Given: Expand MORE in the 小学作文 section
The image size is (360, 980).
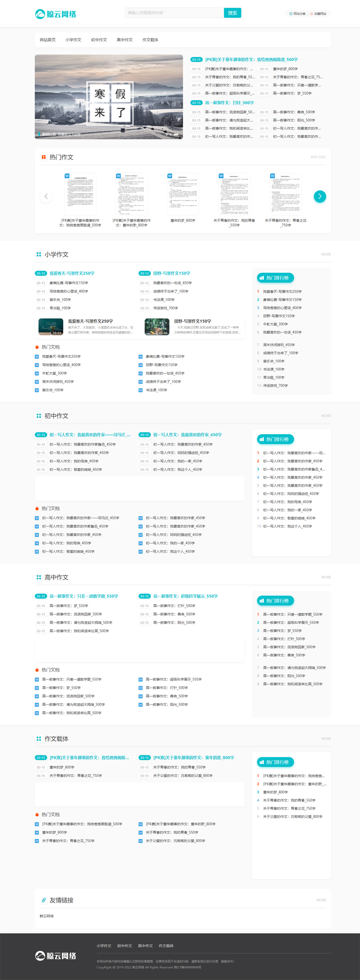Looking at the screenshot, I should coord(326,254).
